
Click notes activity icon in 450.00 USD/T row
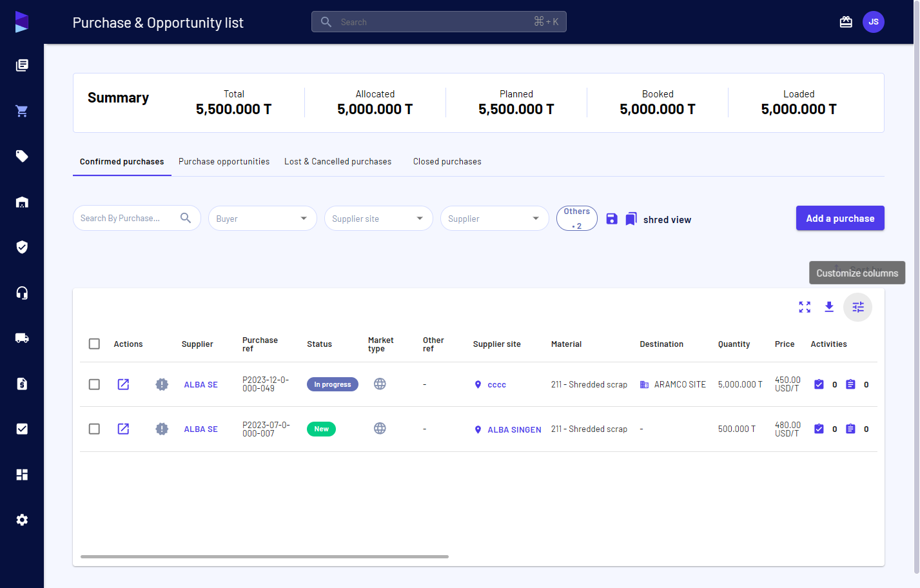(850, 384)
